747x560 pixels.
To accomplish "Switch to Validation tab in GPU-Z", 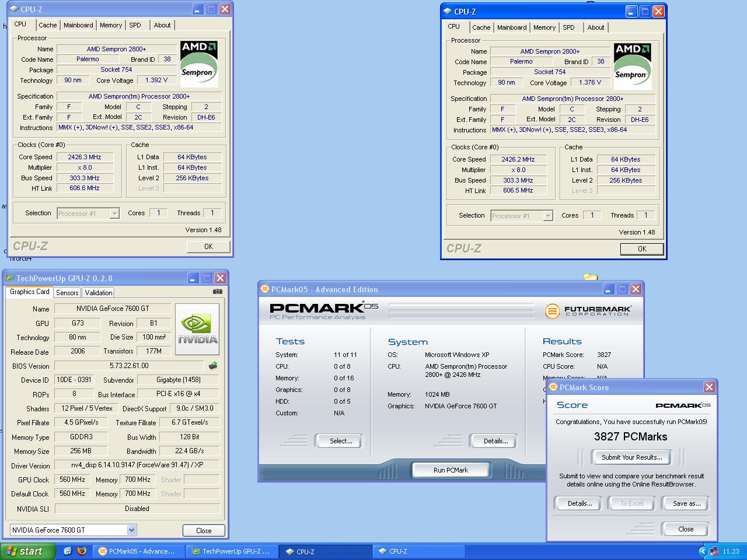I will [98, 293].
